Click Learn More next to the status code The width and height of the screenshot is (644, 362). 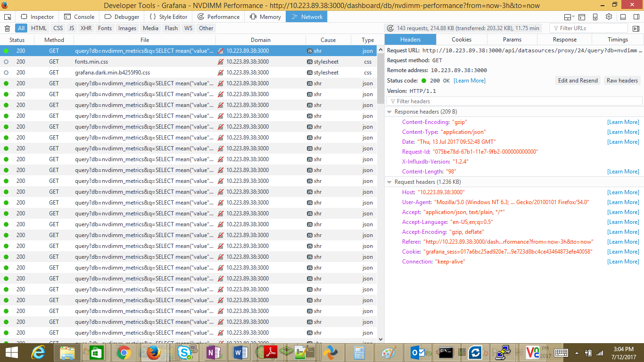point(470,81)
